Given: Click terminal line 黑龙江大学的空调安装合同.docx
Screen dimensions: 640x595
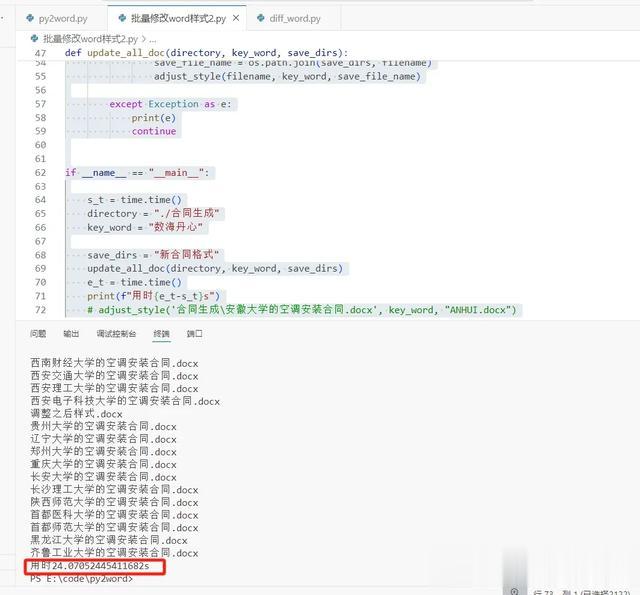Looking at the screenshot, I should tap(109, 540).
